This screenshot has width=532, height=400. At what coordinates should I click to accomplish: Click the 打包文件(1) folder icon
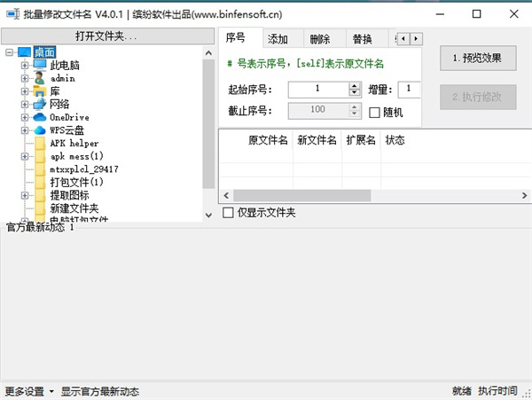40,182
